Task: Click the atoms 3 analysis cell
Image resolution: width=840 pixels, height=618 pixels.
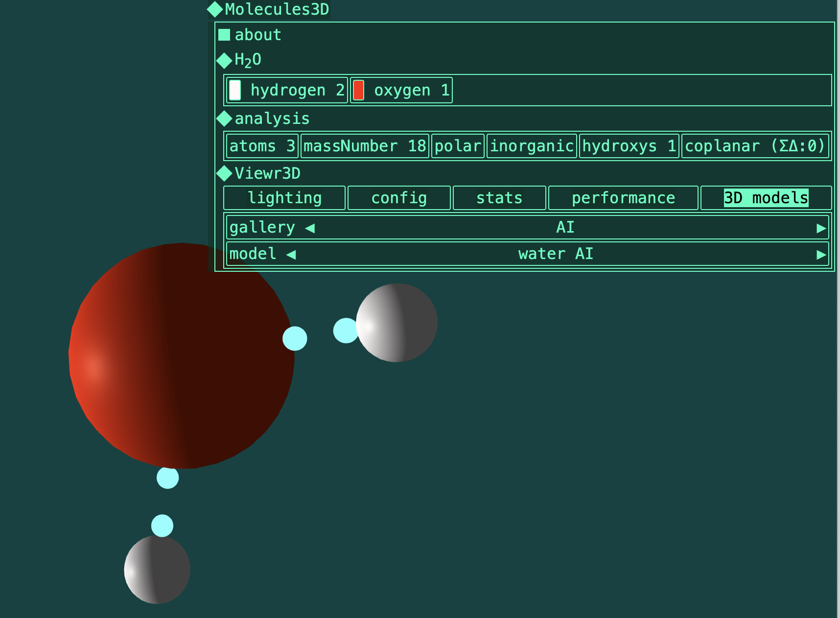Action: 262,146
